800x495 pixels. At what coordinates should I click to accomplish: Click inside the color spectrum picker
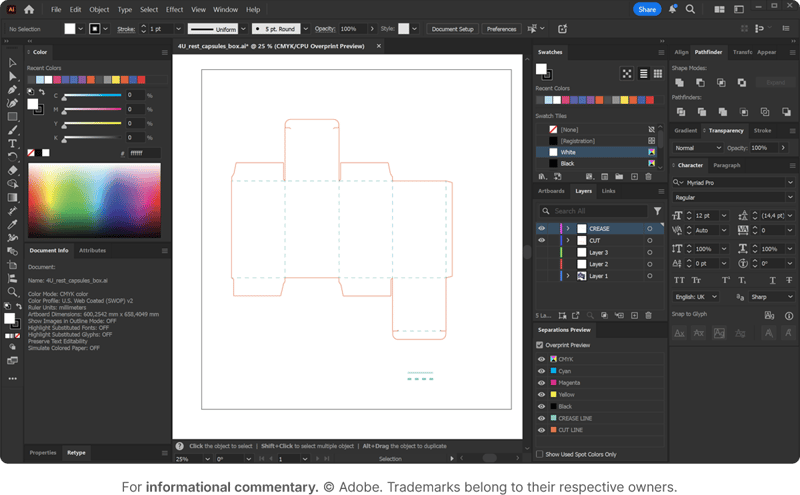coord(94,201)
